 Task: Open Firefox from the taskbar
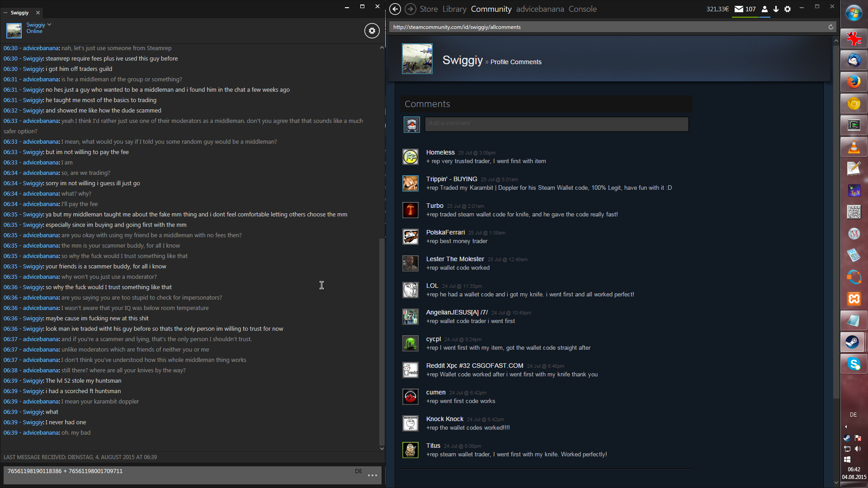[x=854, y=82]
